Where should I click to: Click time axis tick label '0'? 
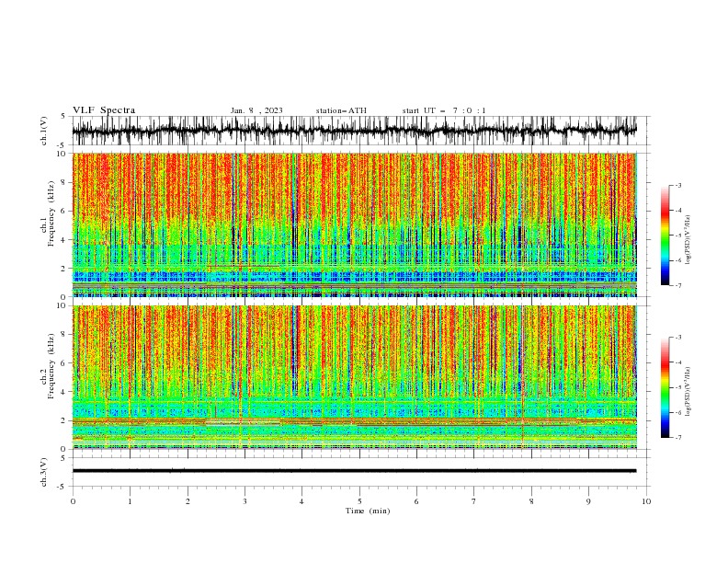click(73, 501)
